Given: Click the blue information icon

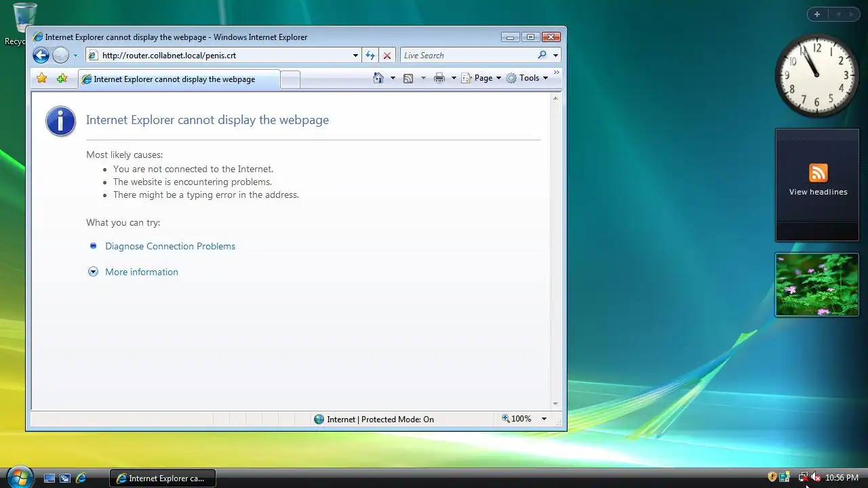Looking at the screenshot, I should (60, 121).
